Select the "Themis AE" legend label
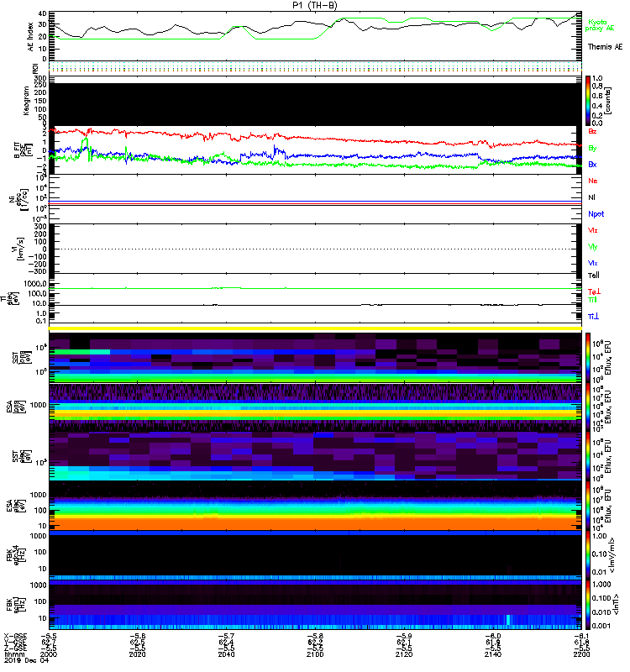 coord(605,47)
